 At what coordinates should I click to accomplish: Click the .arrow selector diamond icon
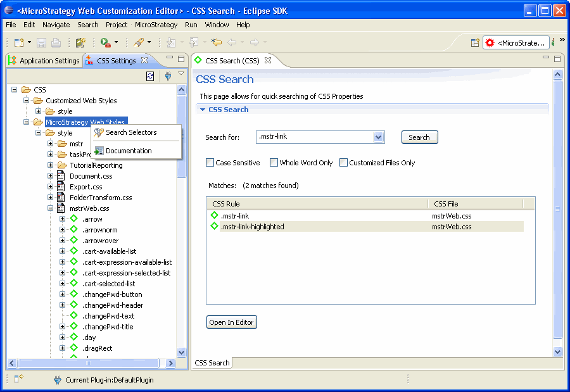coord(74,218)
